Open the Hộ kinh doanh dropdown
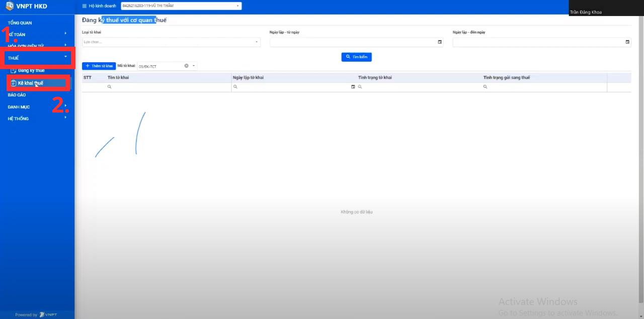 (181, 6)
